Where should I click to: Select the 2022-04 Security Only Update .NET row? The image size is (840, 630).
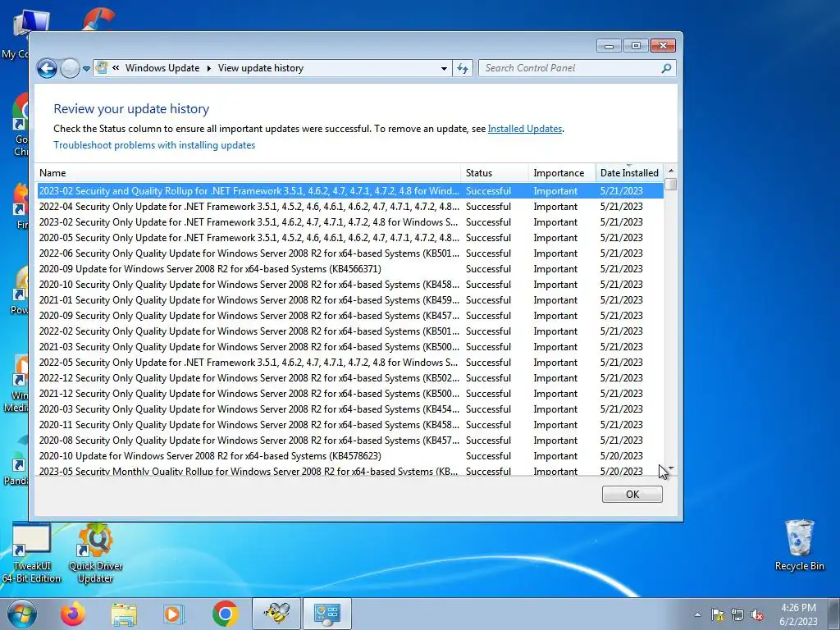coord(350,206)
